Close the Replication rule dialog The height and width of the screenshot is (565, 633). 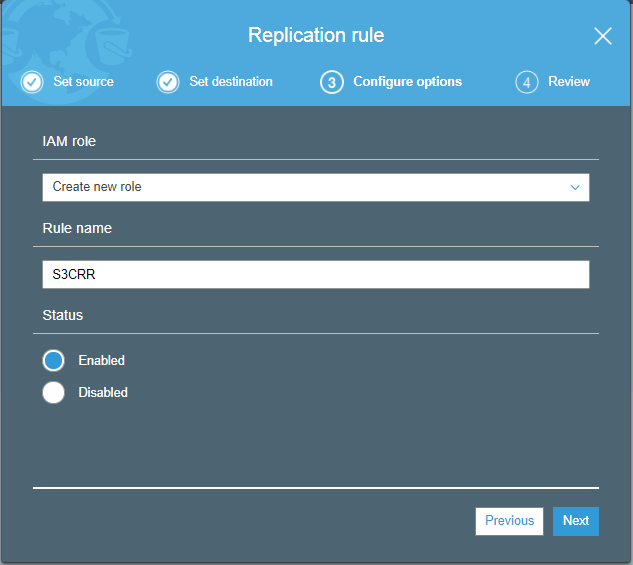coord(603,36)
